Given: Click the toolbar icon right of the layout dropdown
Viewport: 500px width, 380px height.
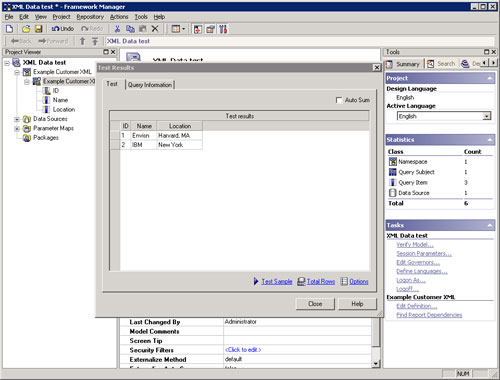Looking at the screenshot, I should 198,29.
